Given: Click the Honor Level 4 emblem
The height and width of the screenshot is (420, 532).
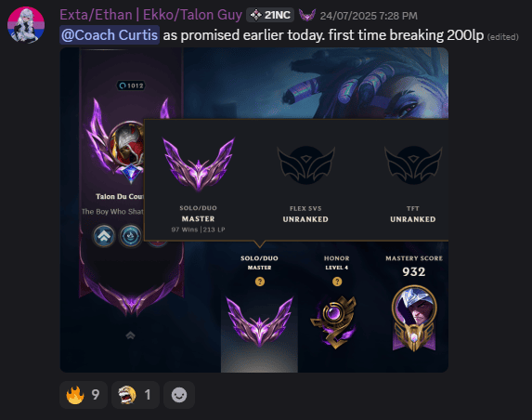Looking at the screenshot, I should click(x=335, y=322).
